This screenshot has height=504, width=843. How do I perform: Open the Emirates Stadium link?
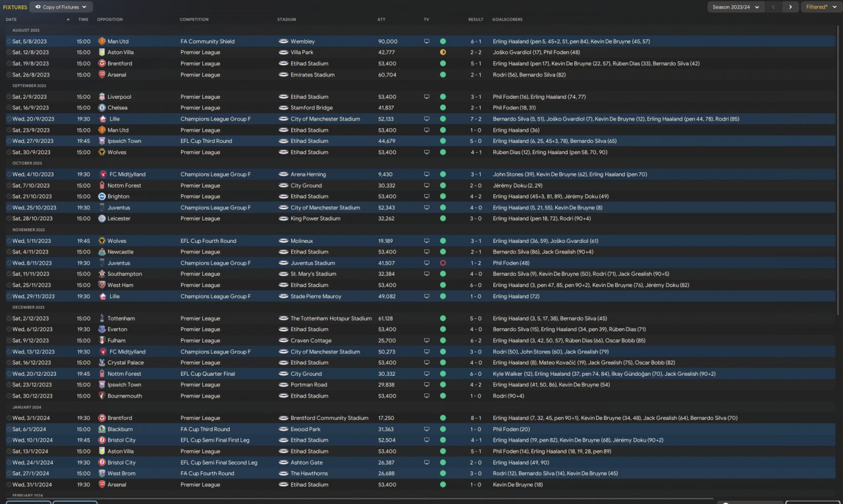coord(312,75)
